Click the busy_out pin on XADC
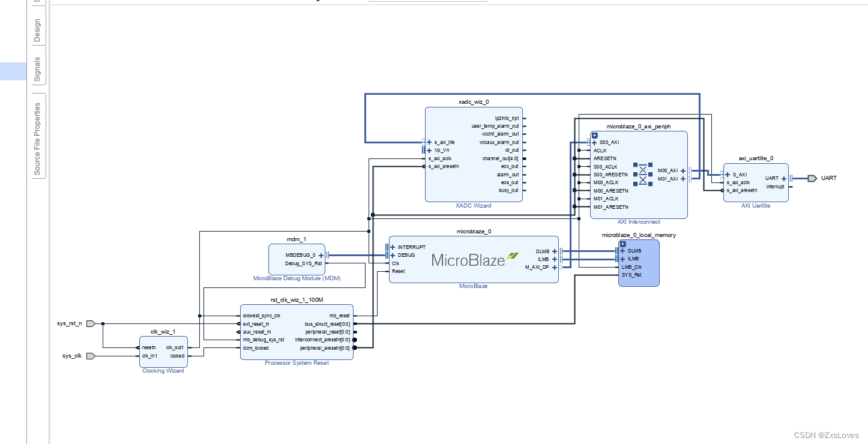 coord(508,190)
